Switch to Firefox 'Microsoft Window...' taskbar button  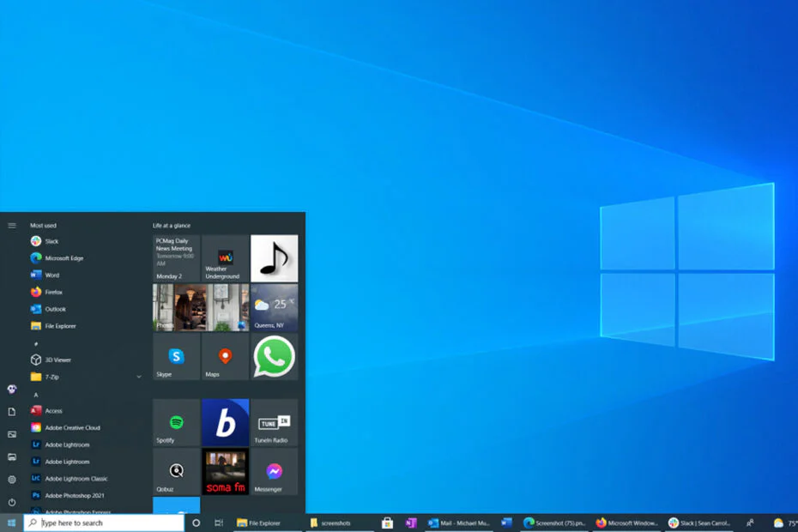point(627,523)
